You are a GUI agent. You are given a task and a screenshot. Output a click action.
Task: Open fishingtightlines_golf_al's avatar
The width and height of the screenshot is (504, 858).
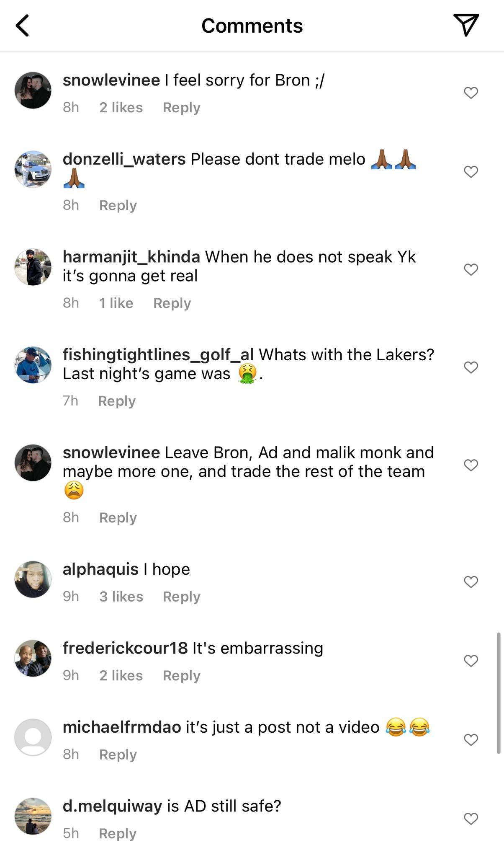[x=33, y=364]
